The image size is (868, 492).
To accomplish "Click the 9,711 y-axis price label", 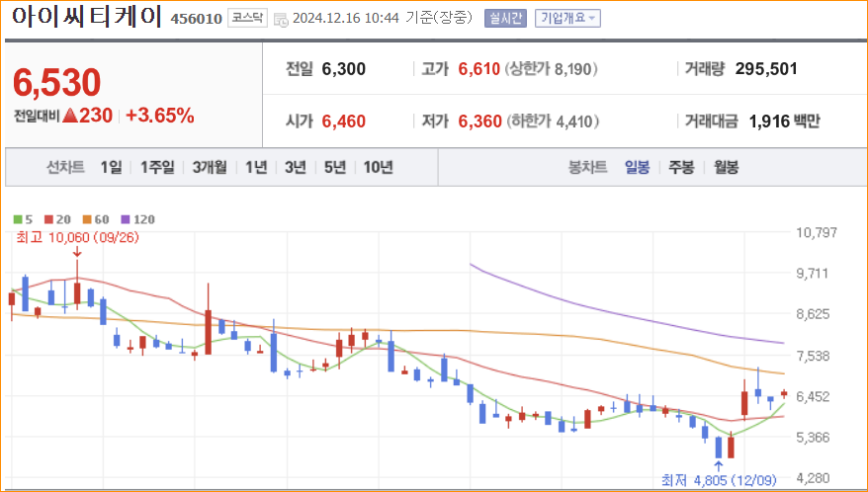I will click(x=812, y=274).
